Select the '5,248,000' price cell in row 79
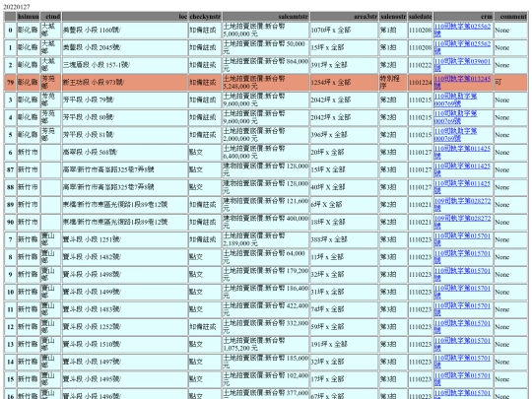Image resolution: width=532 pixels, height=399 pixels. point(266,82)
